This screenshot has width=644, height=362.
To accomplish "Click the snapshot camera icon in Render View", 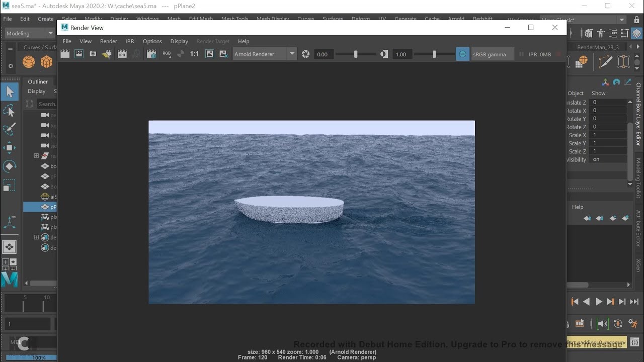I will coord(93,54).
